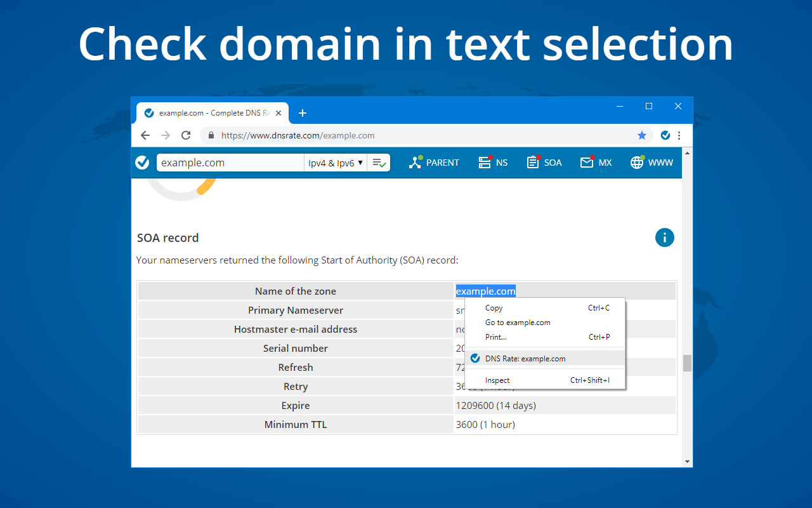Click the padlock site info icon
The image size is (812, 508).
tap(211, 135)
